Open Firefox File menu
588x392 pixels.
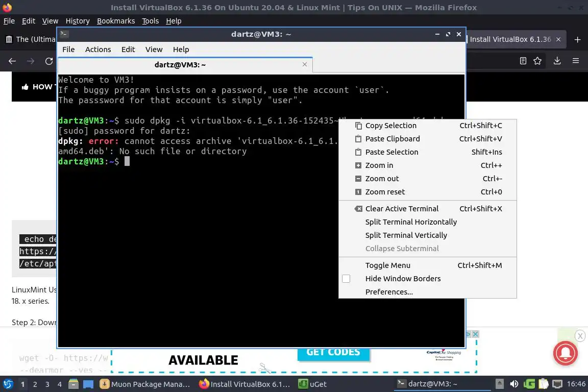pos(9,21)
